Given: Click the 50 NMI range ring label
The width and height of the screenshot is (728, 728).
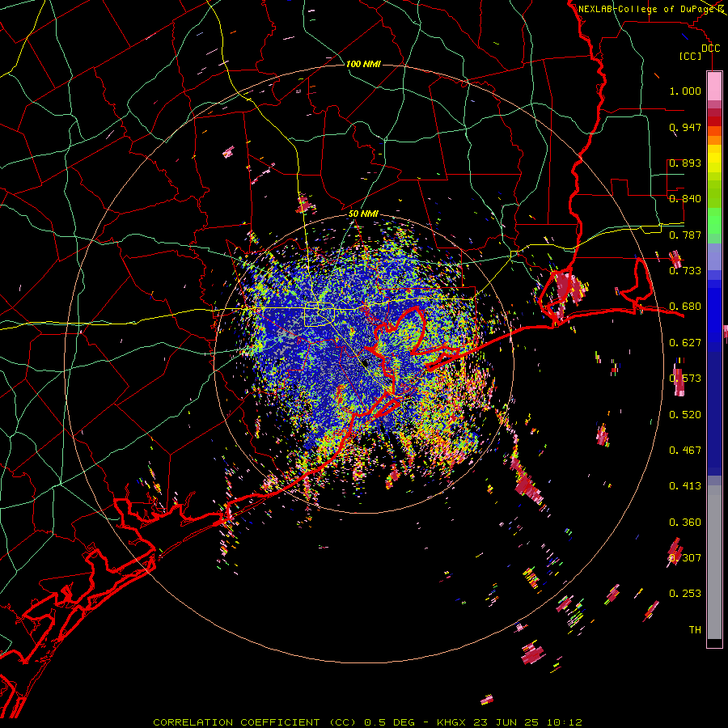Looking at the screenshot, I should [x=363, y=214].
